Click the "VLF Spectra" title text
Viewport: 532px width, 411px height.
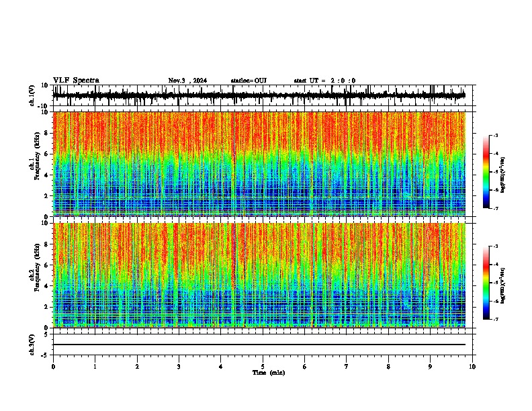click(x=76, y=81)
